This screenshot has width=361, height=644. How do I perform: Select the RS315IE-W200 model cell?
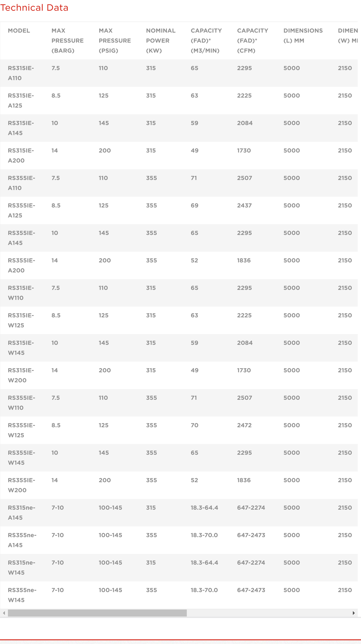pos(21,375)
